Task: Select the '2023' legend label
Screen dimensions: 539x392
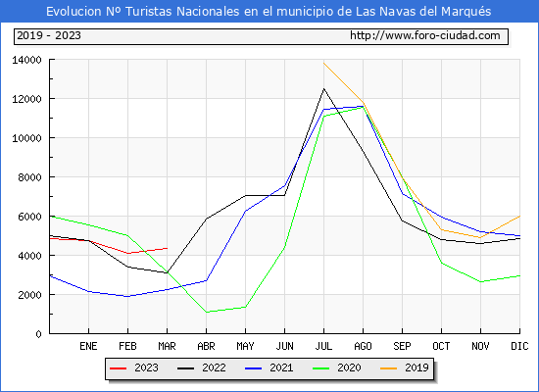Action: [146, 367]
